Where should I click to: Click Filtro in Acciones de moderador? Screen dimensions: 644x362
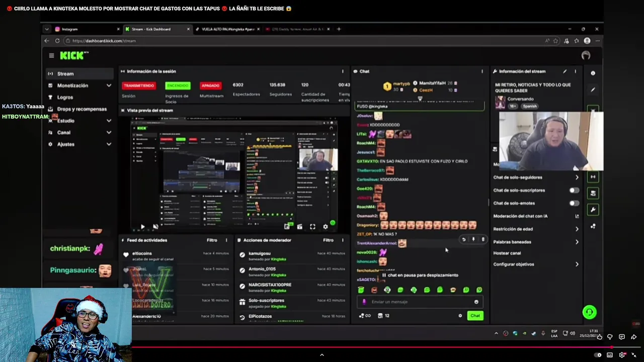(328, 240)
